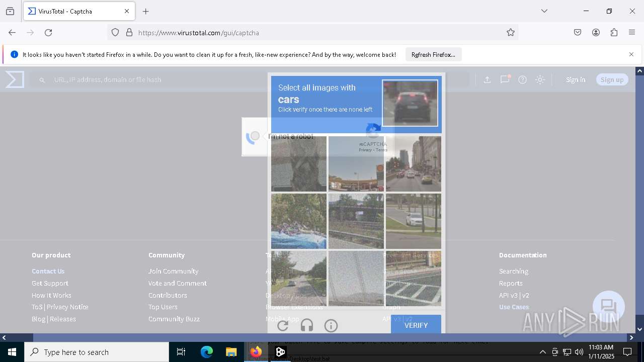Open the Vote and Comment link

[178, 283]
